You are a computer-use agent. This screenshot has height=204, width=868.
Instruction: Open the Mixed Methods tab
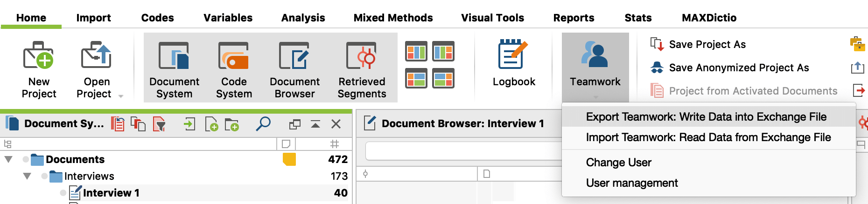393,18
